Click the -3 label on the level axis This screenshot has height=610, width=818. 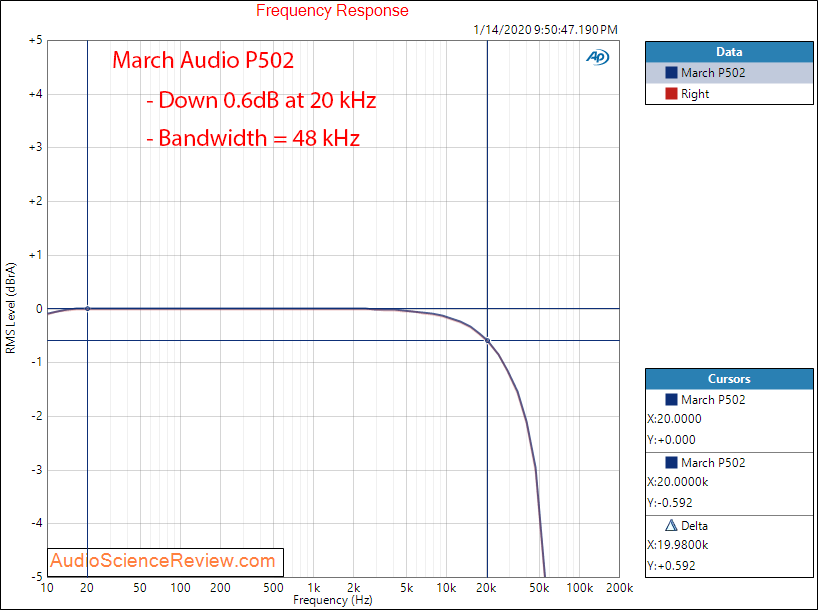(x=37, y=470)
